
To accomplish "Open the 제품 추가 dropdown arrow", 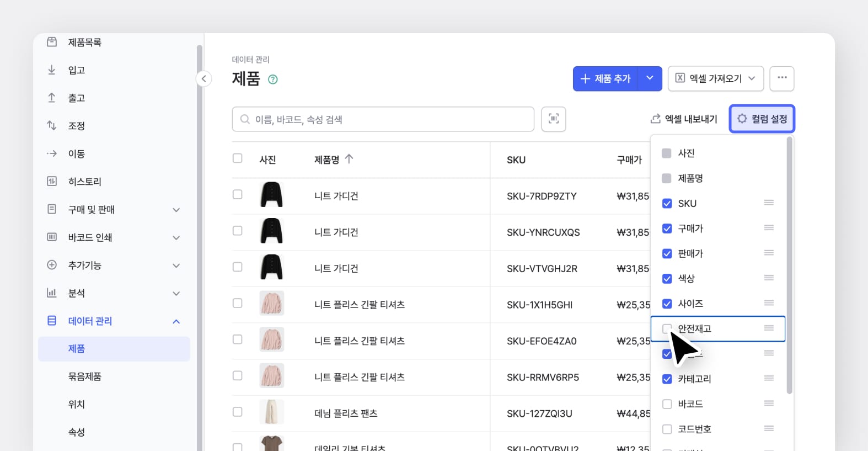I will click(x=650, y=78).
